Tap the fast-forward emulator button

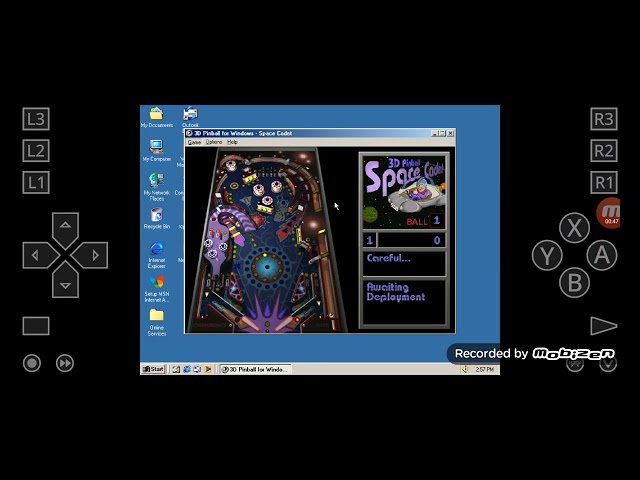[65, 363]
